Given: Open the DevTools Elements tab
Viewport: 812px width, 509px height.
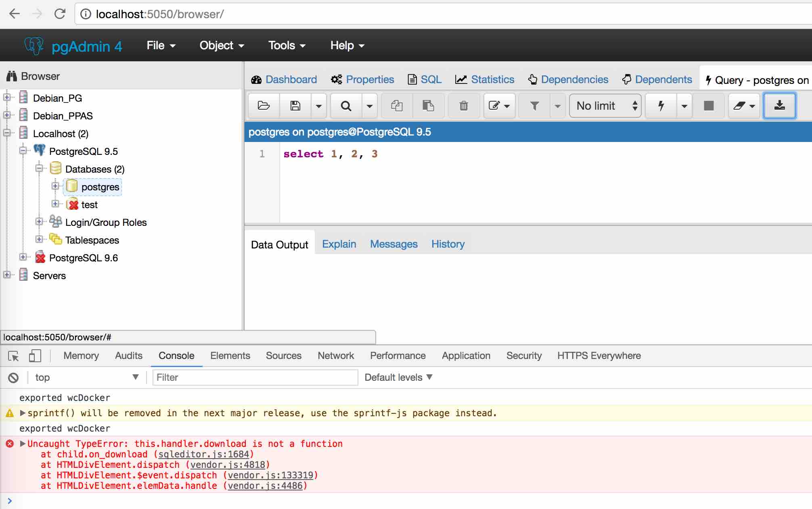Looking at the screenshot, I should click(x=230, y=356).
